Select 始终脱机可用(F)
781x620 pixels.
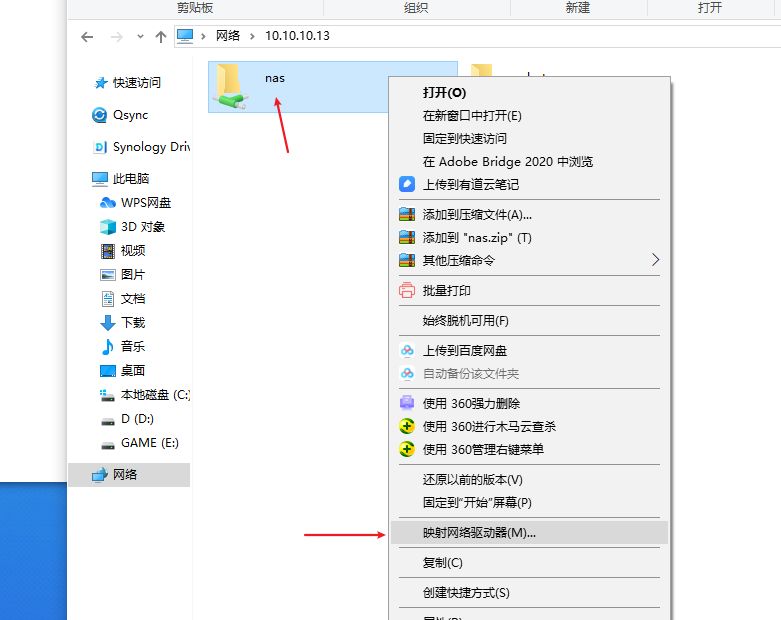pos(466,321)
